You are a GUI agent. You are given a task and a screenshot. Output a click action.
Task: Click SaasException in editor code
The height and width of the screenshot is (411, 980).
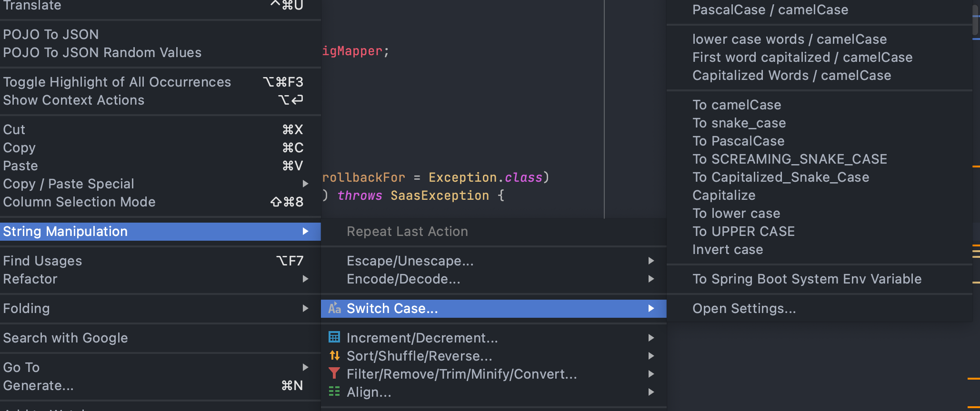click(x=440, y=196)
